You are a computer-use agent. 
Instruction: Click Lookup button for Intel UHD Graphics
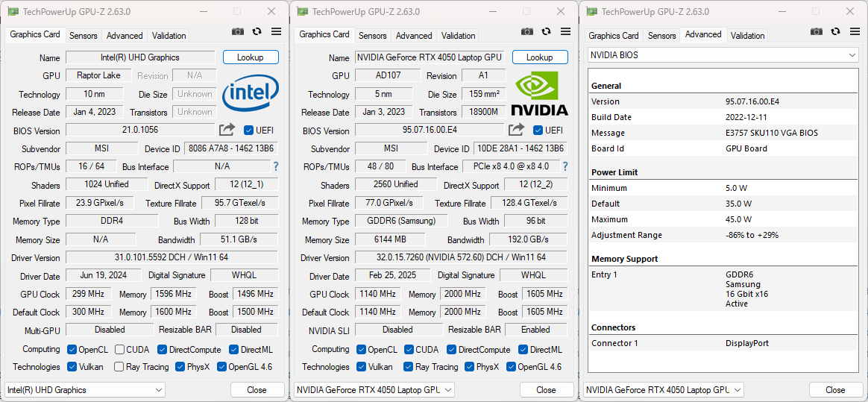pyautogui.click(x=251, y=57)
